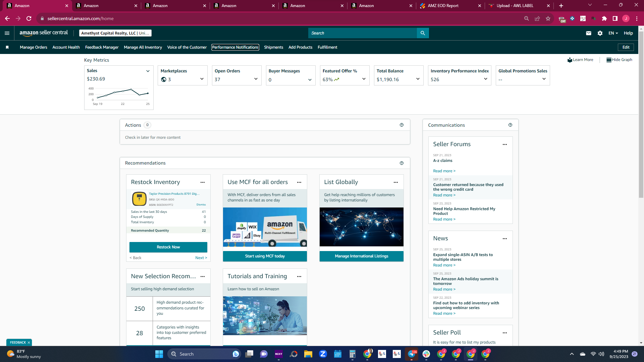Click the browser address bar
This screenshot has width=644, height=362.
282,18
